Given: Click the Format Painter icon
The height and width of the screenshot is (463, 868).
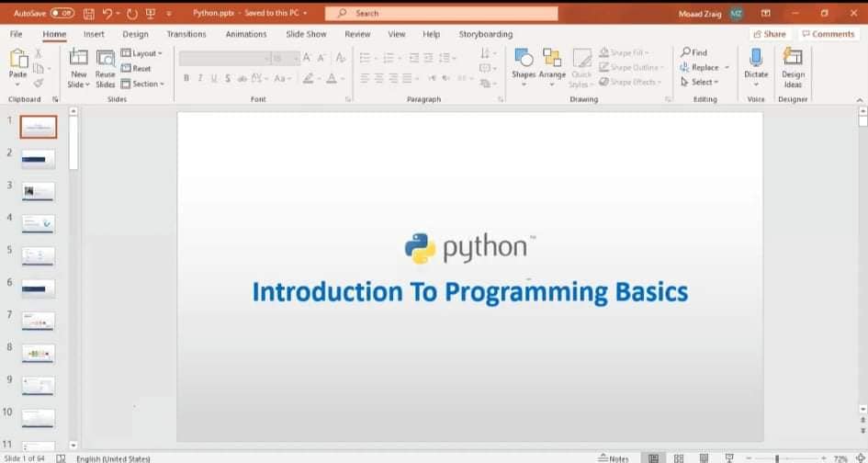Looking at the screenshot, I should (x=39, y=83).
